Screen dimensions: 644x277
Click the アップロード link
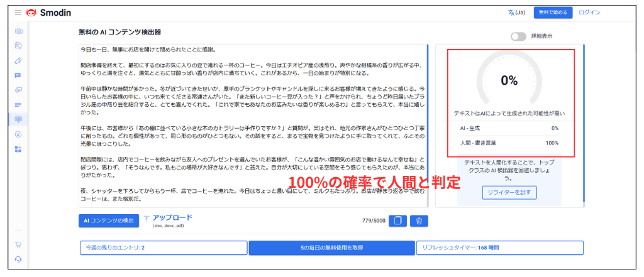coord(172,218)
